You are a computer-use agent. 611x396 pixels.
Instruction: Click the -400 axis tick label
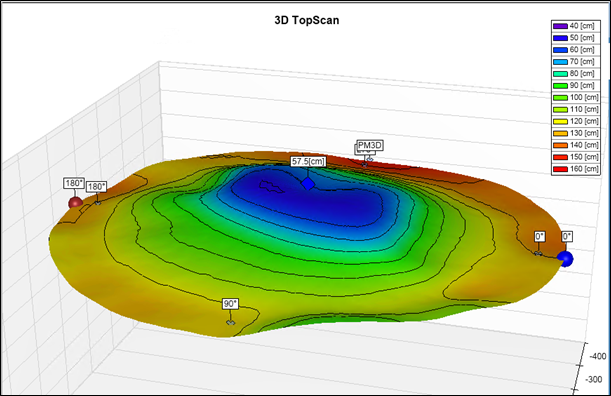(598, 356)
